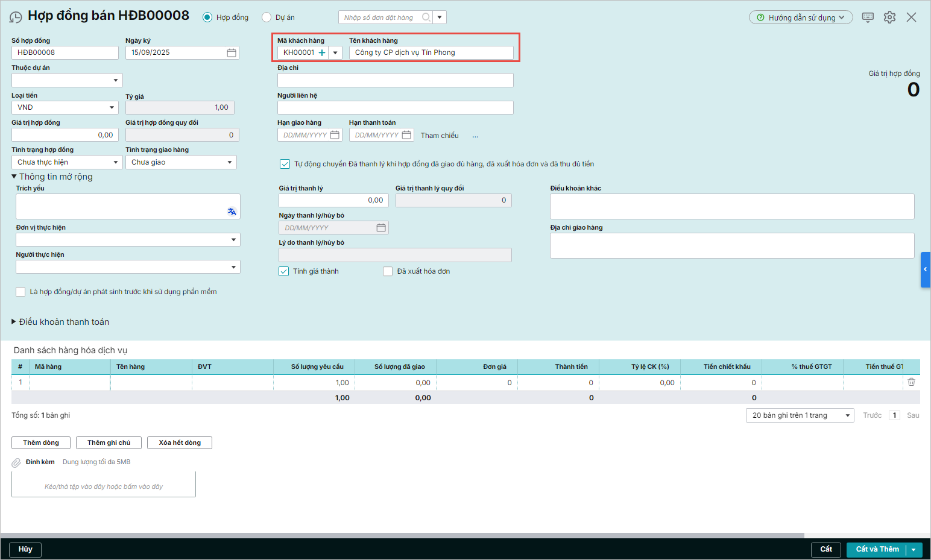Click the Thêm dòng button
Viewport: 931px width, 560px height.
click(x=41, y=442)
